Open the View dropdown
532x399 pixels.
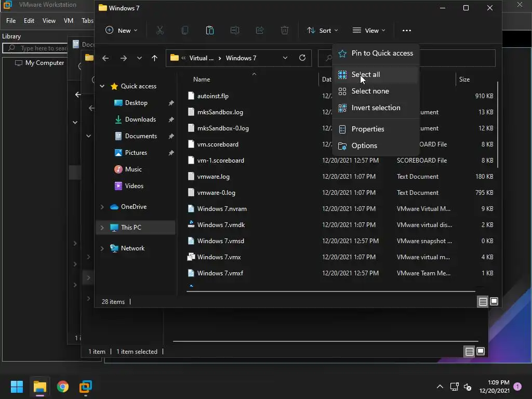pos(369,31)
